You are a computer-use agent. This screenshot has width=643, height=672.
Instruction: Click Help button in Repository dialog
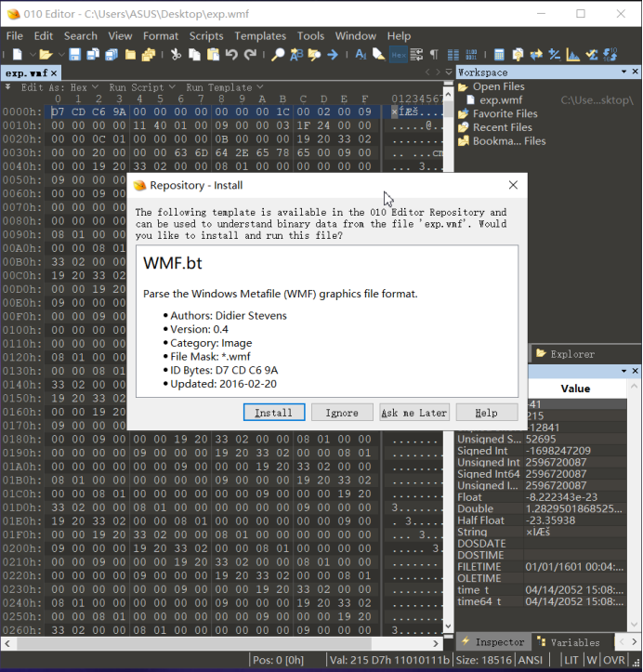(x=487, y=413)
